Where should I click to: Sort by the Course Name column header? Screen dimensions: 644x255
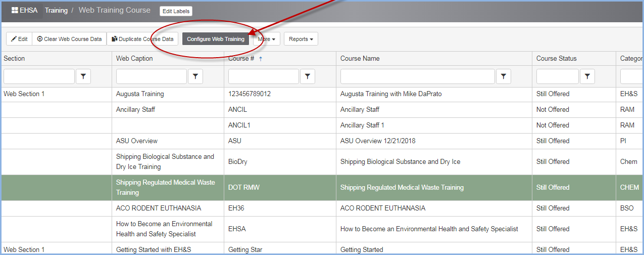pos(360,59)
